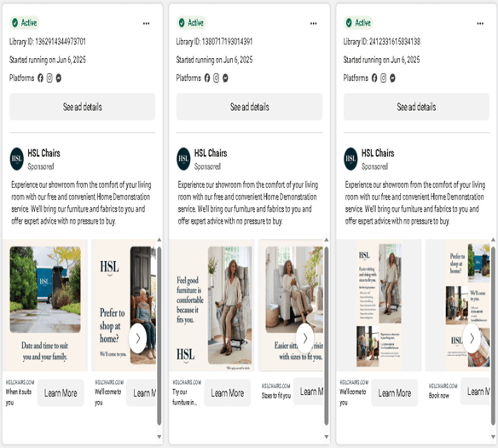Click HSL Chairs avatar in ad 1380717193014391
This screenshot has height=448, width=498.
pos(183,159)
